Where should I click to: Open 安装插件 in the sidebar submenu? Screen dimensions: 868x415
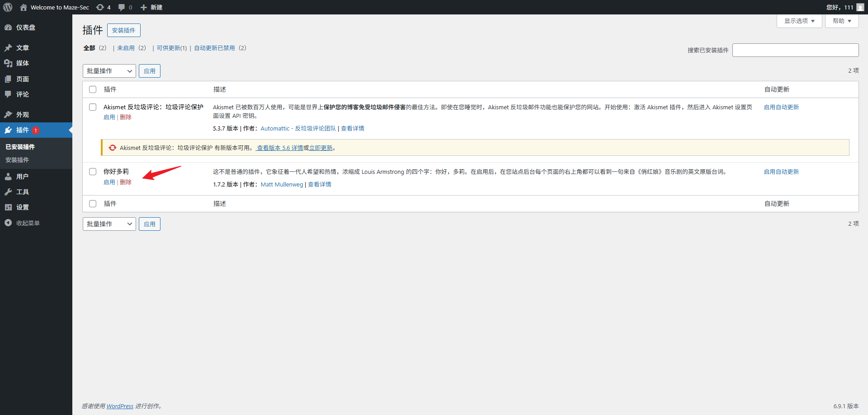[x=17, y=160]
